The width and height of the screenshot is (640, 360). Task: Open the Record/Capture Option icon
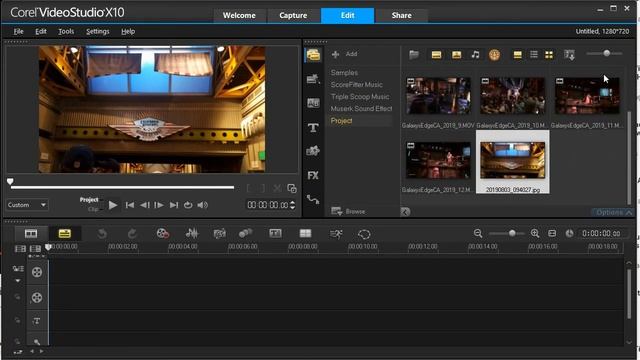click(x=162, y=233)
